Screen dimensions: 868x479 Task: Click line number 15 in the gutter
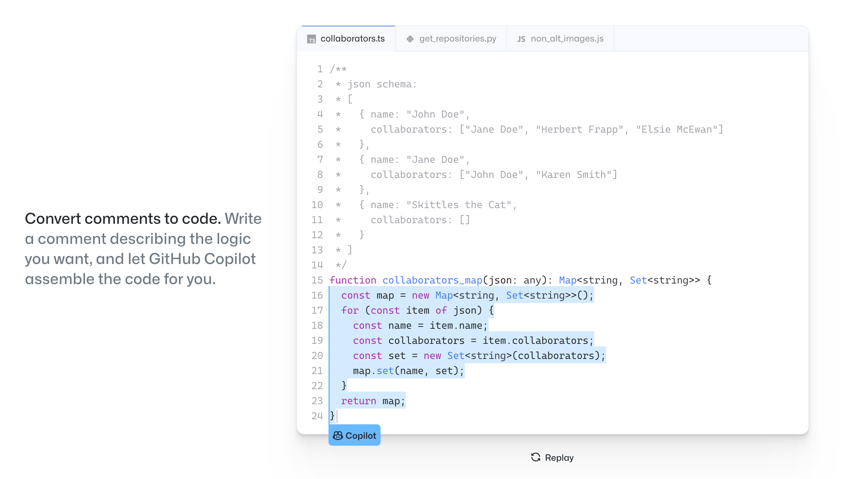(317, 280)
